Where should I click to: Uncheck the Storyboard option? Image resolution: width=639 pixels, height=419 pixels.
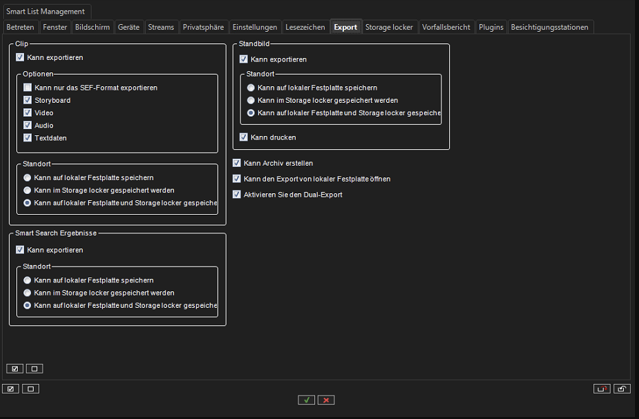[x=27, y=100]
